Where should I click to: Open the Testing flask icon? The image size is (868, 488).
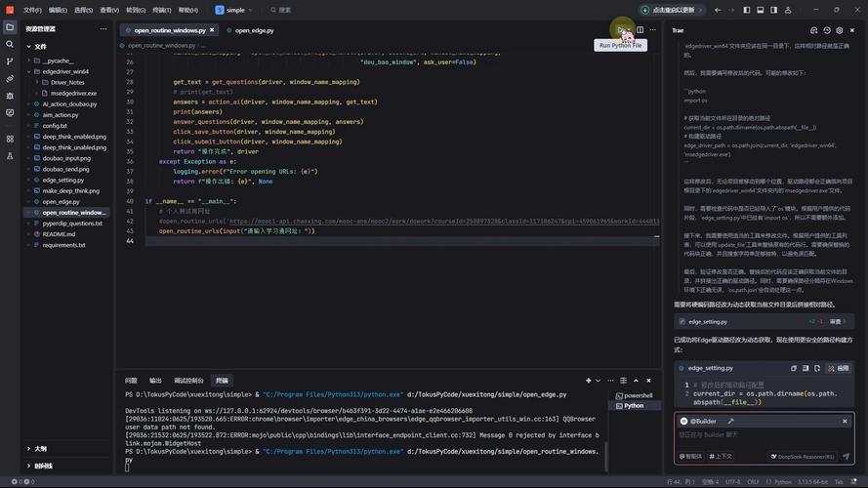pos(10,156)
